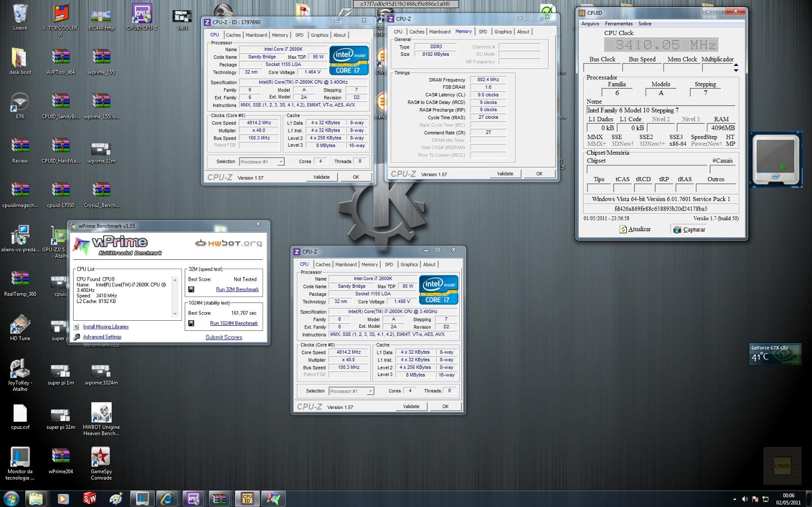Screen dimensions: 812x507
Task: Open Windows Explorer from taskbar
Action: pos(36,498)
